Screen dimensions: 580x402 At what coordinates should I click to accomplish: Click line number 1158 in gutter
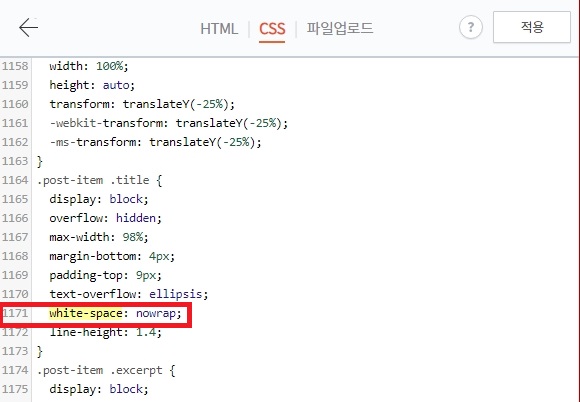15,66
